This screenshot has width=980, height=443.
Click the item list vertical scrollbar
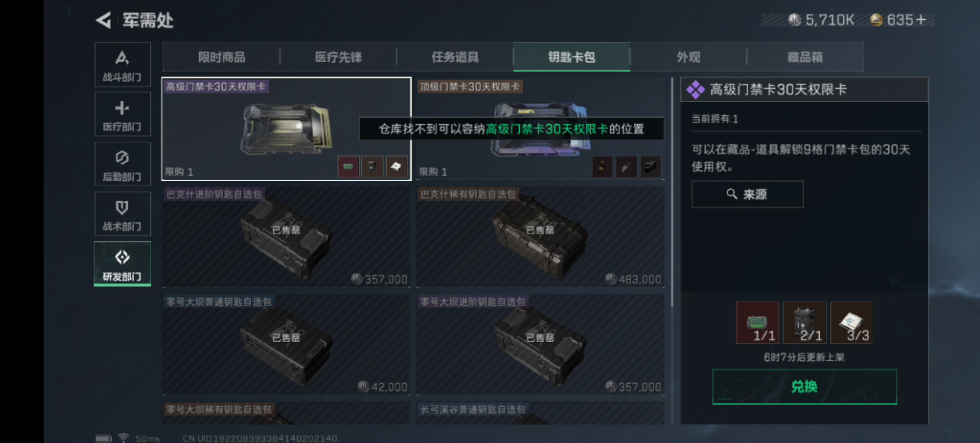671,192
